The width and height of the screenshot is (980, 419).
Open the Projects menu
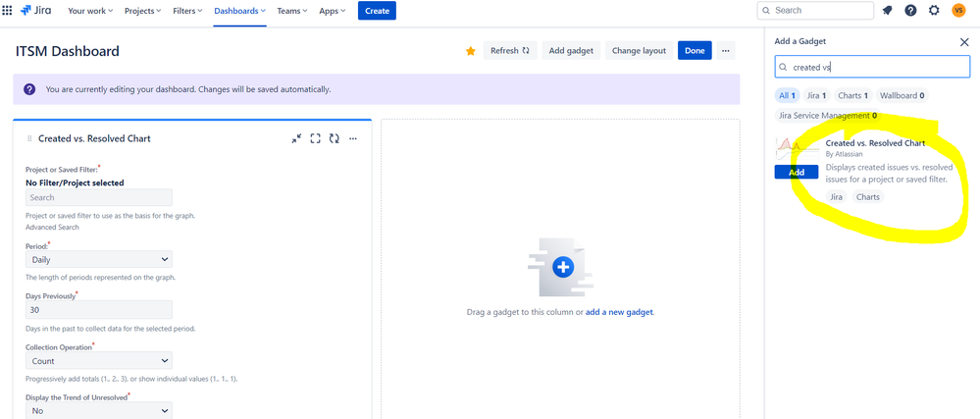tap(142, 11)
